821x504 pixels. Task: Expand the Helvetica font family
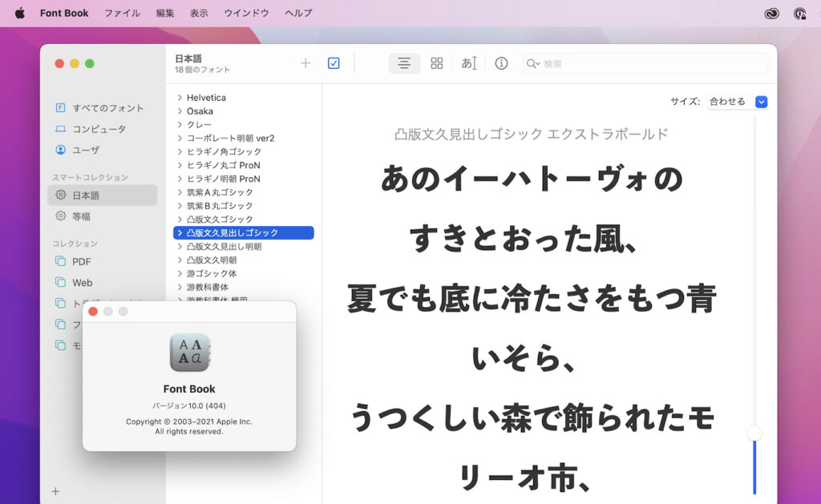tap(180, 98)
